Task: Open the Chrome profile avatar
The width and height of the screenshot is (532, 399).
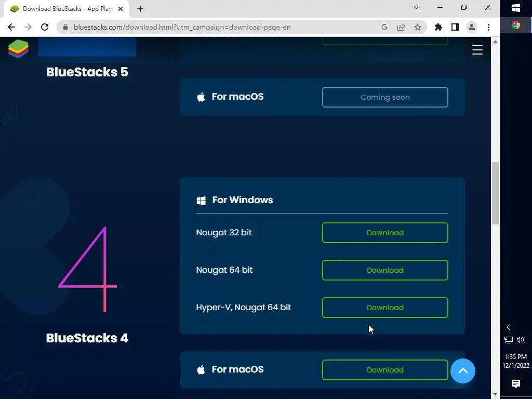Action: 472,27
